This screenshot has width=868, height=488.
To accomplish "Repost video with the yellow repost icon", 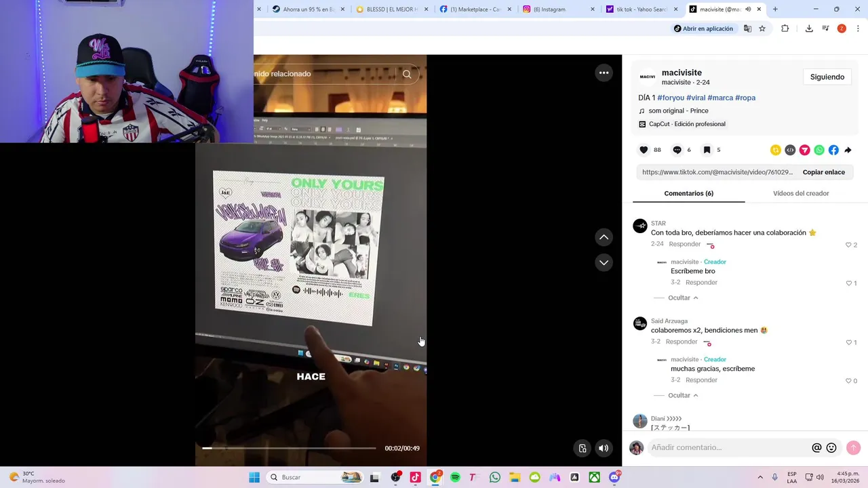I will 775,150.
